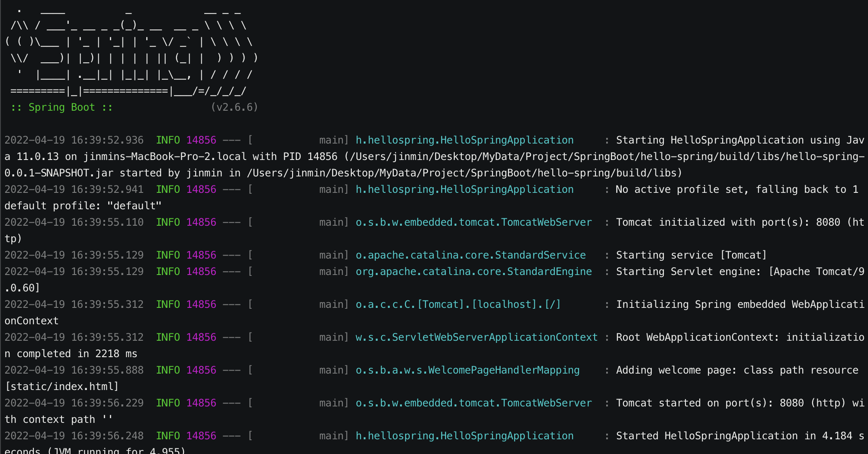Image resolution: width=868 pixels, height=454 pixels.
Task: Select timestamp '2022-04-19 16:39:52.936'
Action: point(74,140)
